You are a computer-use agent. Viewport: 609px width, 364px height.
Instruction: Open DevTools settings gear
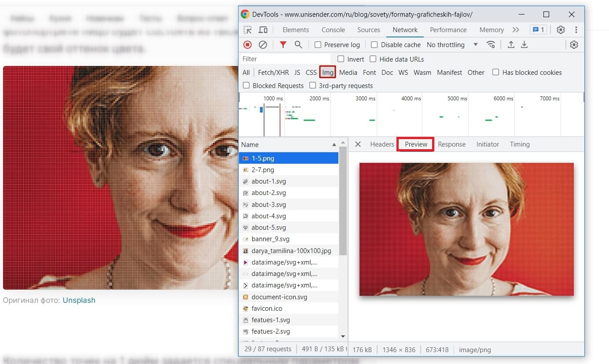561,30
